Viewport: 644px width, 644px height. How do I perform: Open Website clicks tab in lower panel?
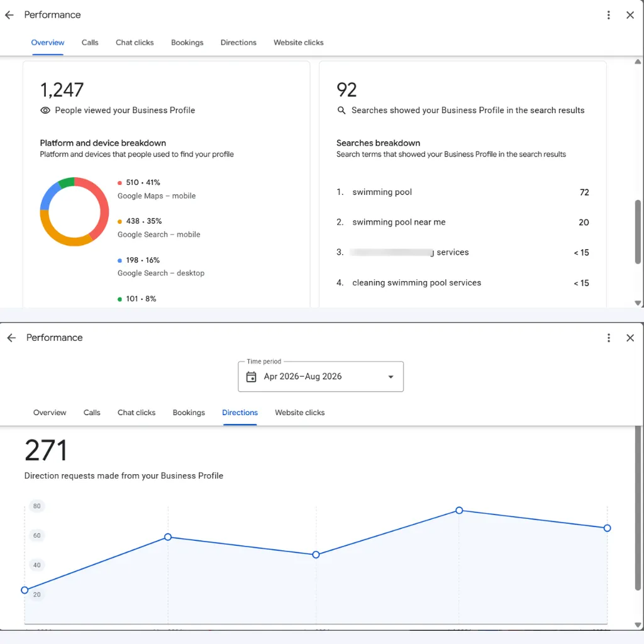point(299,413)
